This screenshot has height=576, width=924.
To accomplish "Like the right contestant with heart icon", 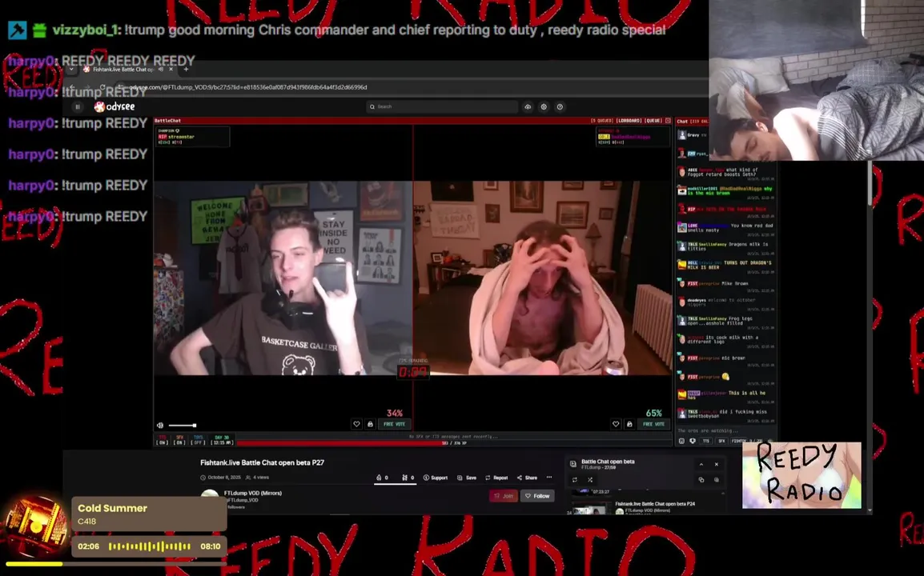I will pos(615,424).
